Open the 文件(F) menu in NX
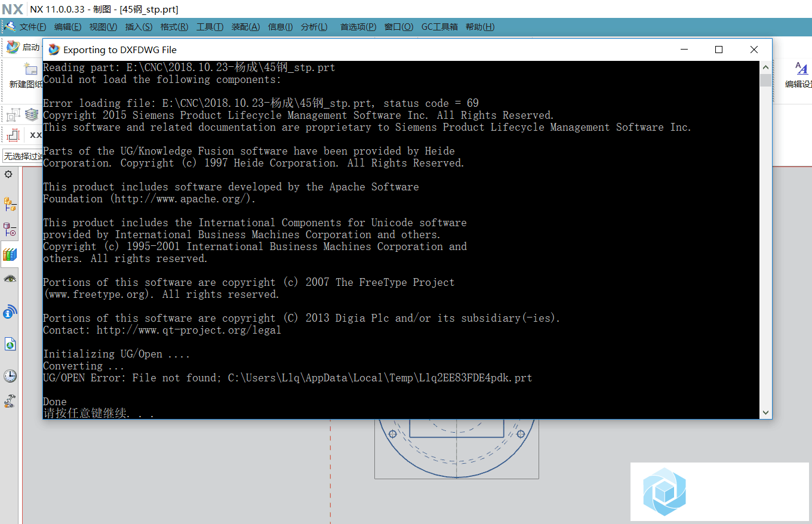The height and width of the screenshot is (524, 812). click(x=33, y=27)
